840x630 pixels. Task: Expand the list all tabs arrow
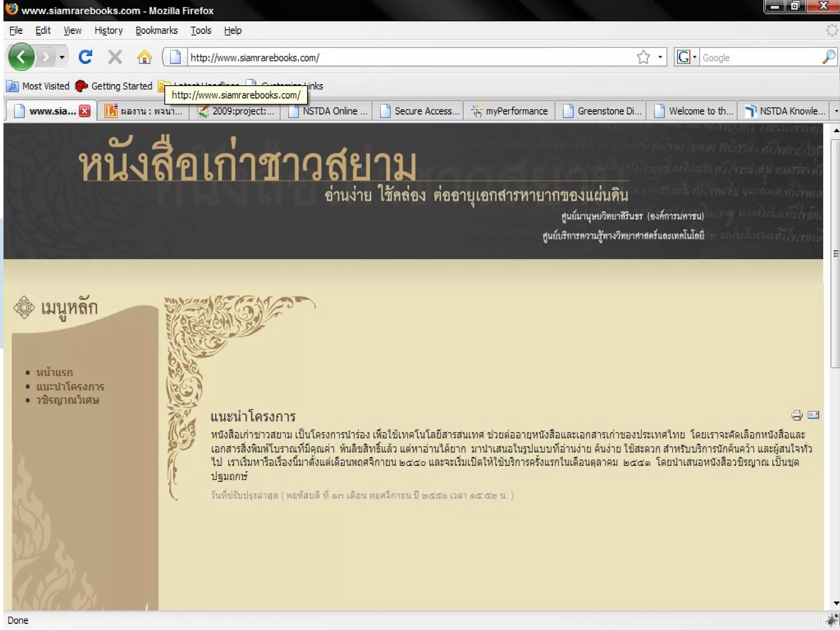coord(836,111)
